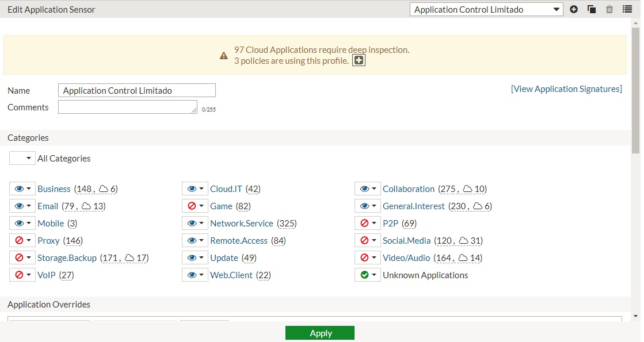
Task: Open action dropdown for Game category
Action: [195, 206]
